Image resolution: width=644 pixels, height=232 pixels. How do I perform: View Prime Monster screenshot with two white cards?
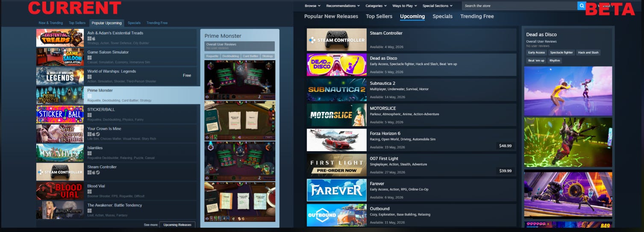(x=240, y=121)
